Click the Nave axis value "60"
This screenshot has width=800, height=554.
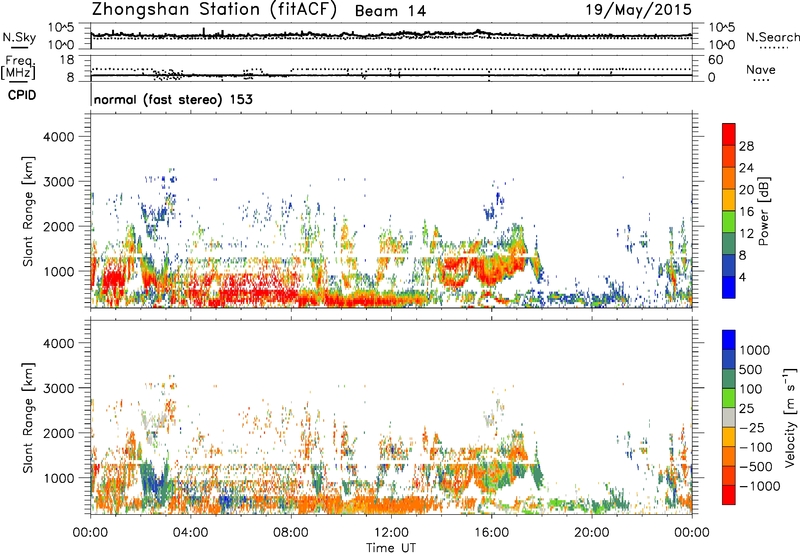click(x=715, y=60)
